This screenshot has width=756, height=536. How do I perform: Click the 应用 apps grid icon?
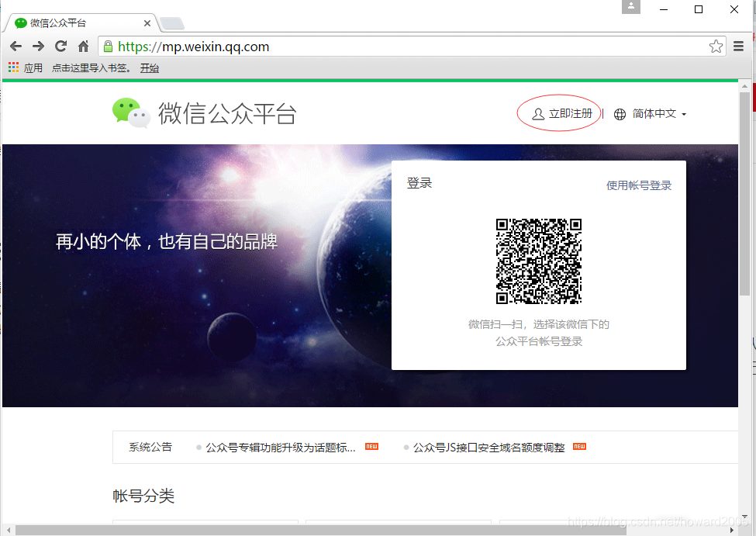(x=12, y=67)
